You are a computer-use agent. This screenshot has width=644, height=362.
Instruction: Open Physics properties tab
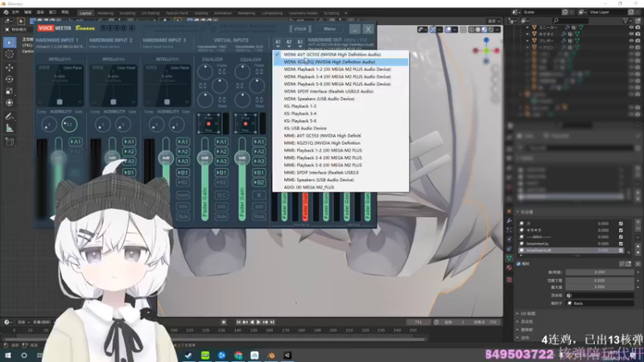[x=510, y=239]
